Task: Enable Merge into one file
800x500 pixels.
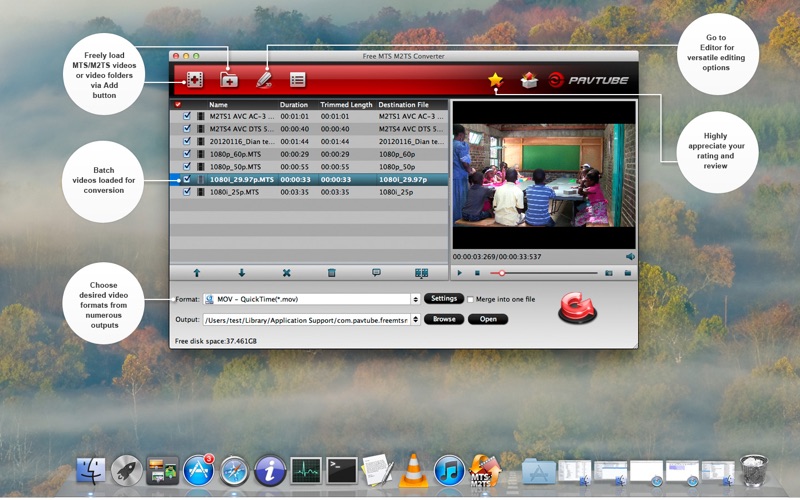Action: pos(470,299)
